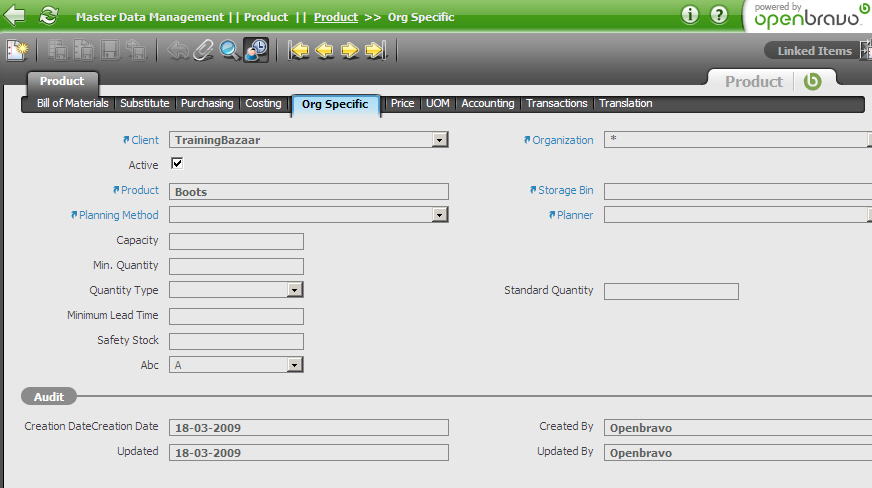Click the Linked Items button

[814, 51]
